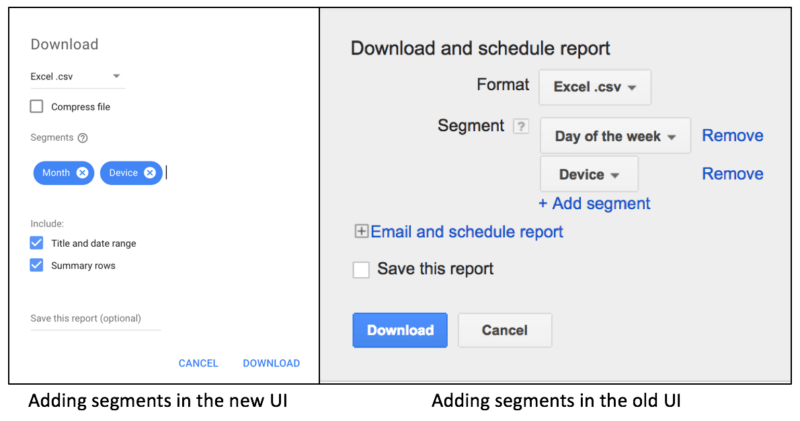Screen dimensions: 800x421
Task: Remove the Device segment via link
Action: click(733, 174)
